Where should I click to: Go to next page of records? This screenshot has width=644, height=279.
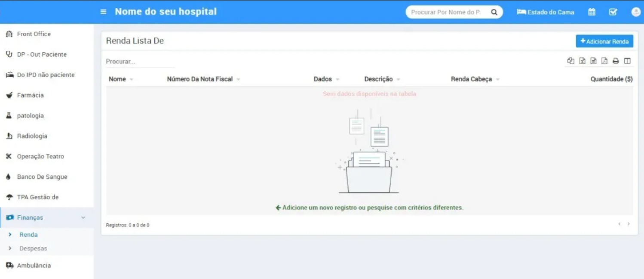(x=629, y=224)
